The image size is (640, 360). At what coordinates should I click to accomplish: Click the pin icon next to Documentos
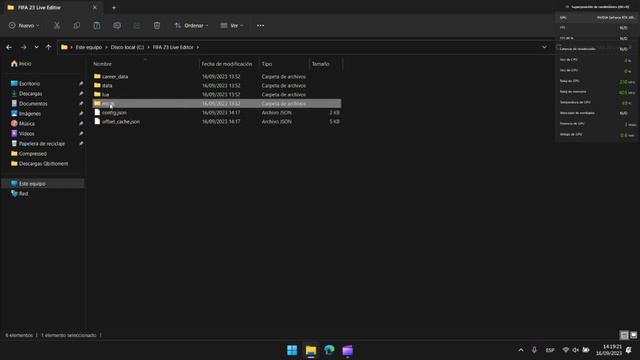pos(81,104)
